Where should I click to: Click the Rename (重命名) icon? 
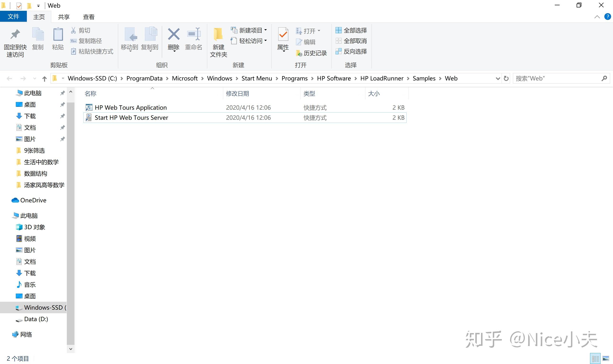(x=194, y=34)
